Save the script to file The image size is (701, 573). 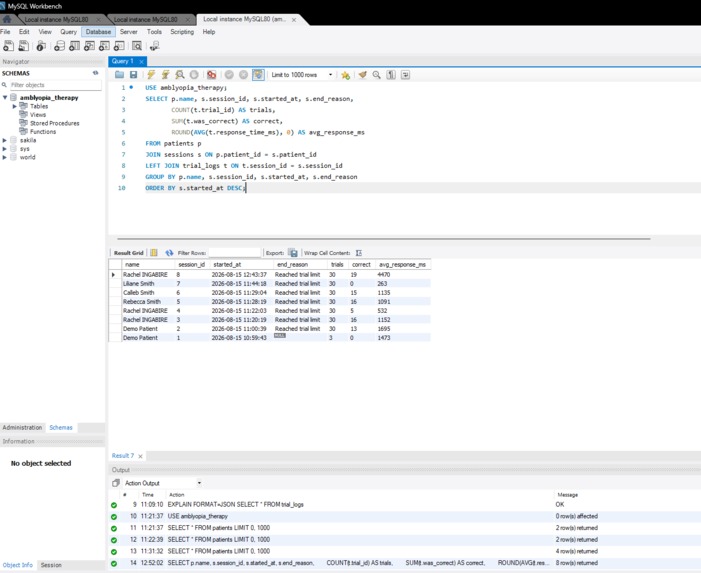click(133, 75)
